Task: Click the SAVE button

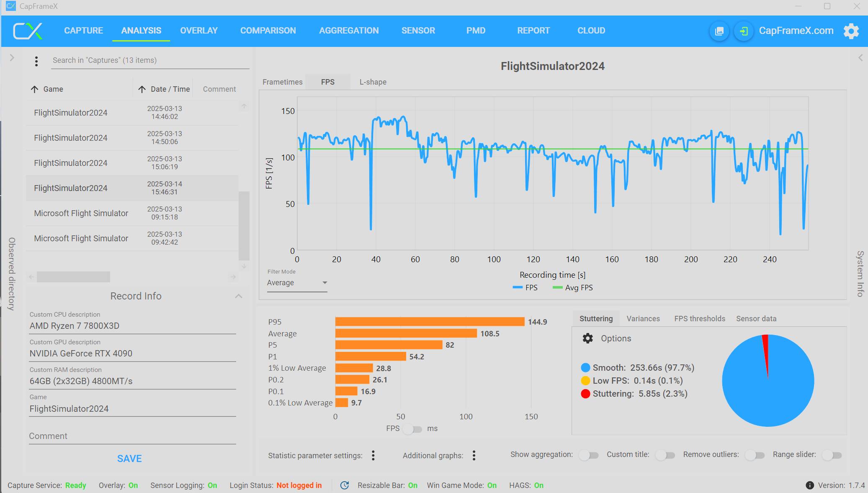Action: (129, 459)
